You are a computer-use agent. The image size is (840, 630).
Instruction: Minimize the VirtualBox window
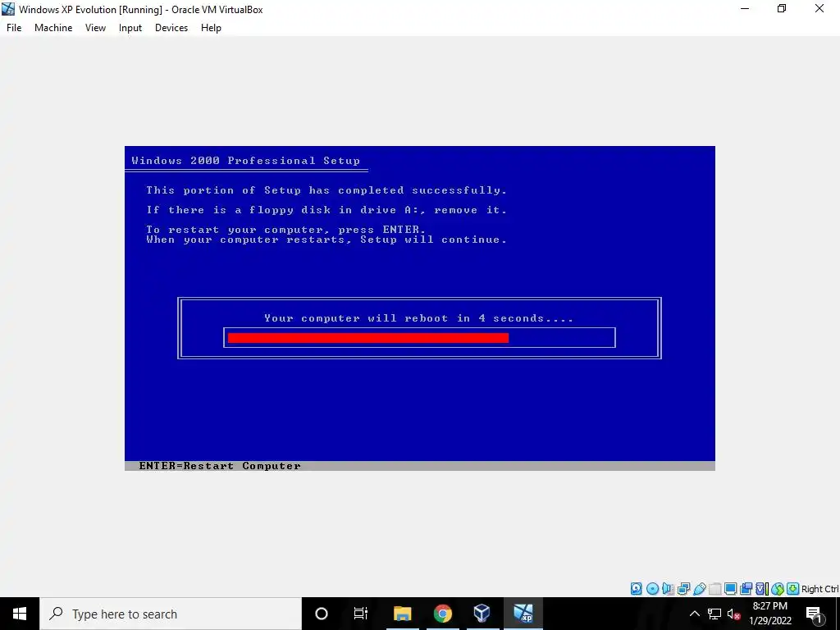(744, 9)
